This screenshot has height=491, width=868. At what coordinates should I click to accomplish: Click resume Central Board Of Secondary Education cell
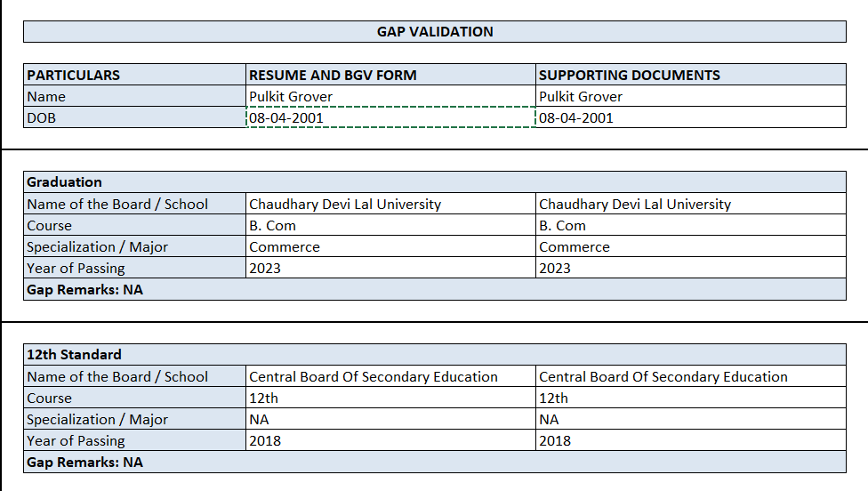[390, 376]
